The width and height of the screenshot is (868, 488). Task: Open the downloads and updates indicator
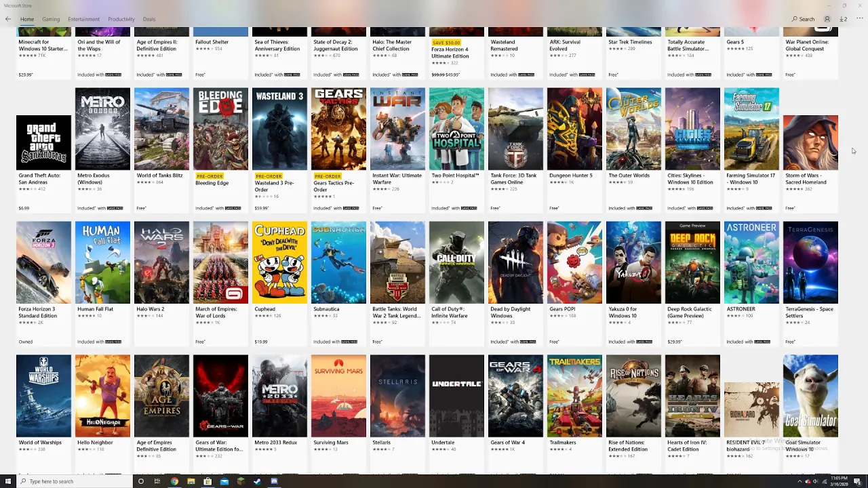[x=843, y=19]
